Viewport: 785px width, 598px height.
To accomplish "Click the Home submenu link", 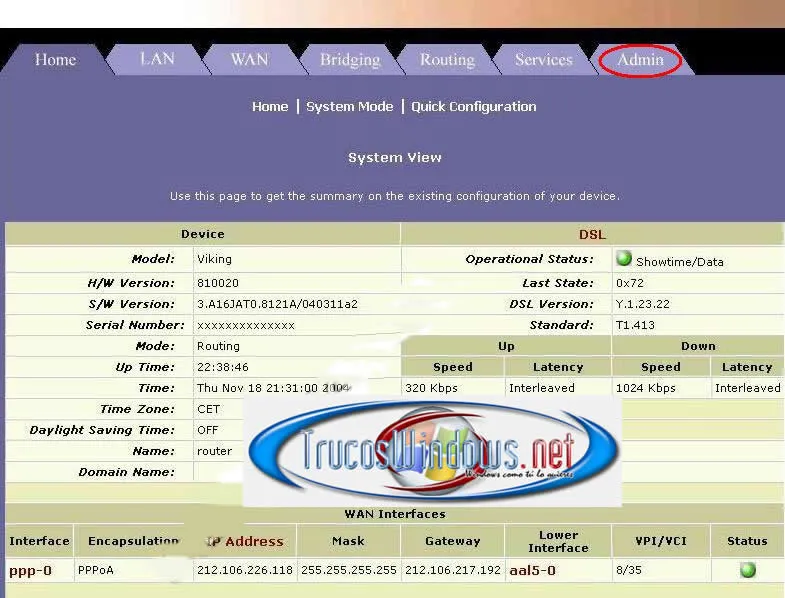I will coord(270,106).
